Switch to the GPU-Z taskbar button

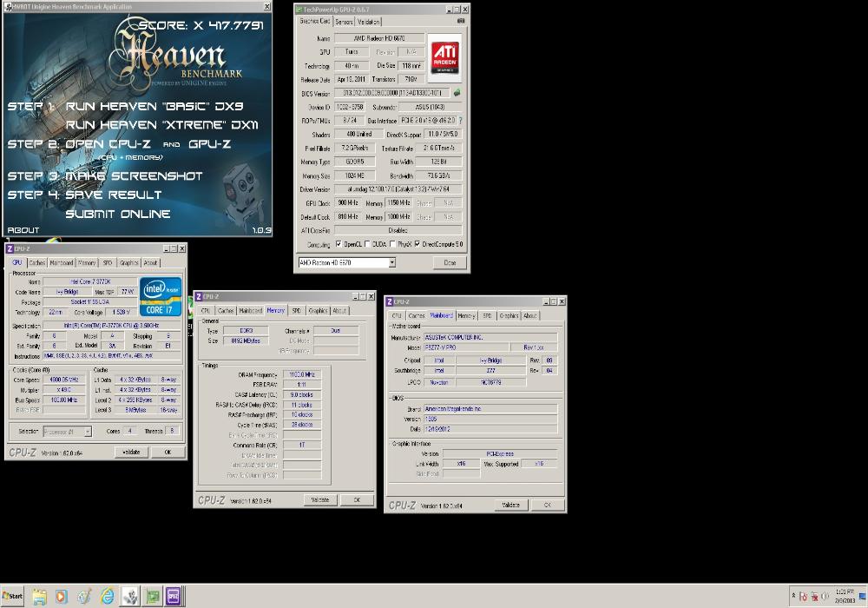pos(153,597)
